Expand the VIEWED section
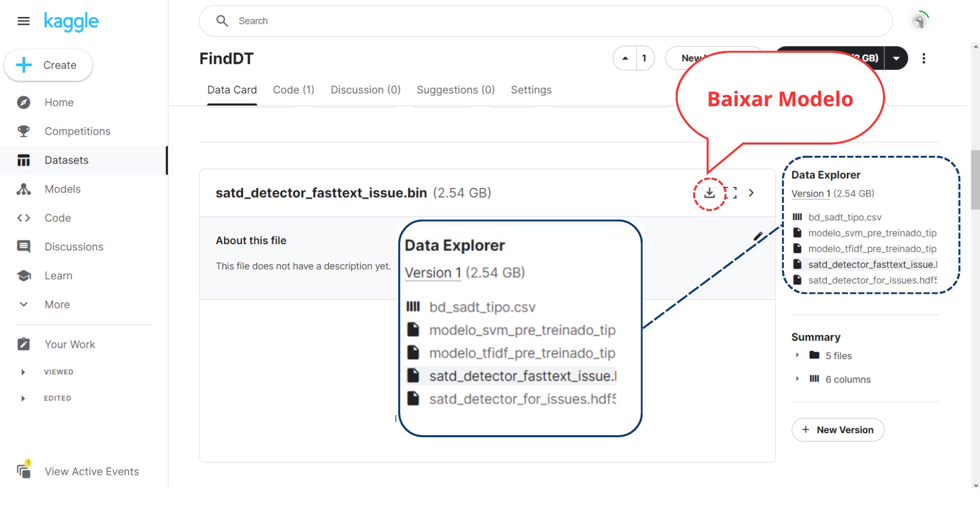Viewport: 980px width, 521px height. [23, 372]
